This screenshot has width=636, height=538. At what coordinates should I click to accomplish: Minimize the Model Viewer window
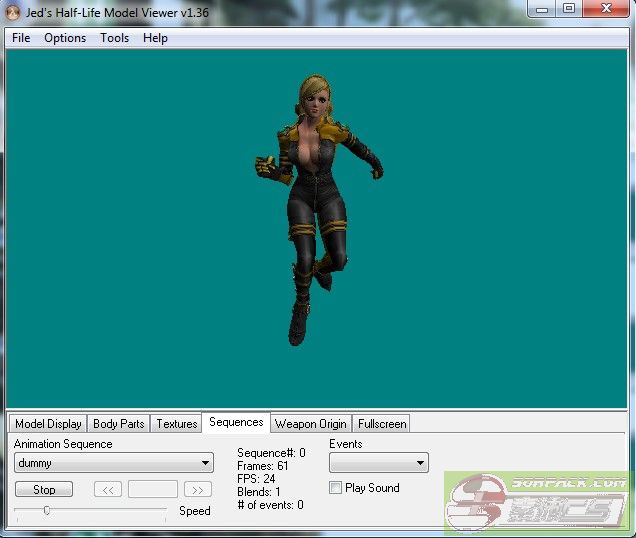pos(542,9)
